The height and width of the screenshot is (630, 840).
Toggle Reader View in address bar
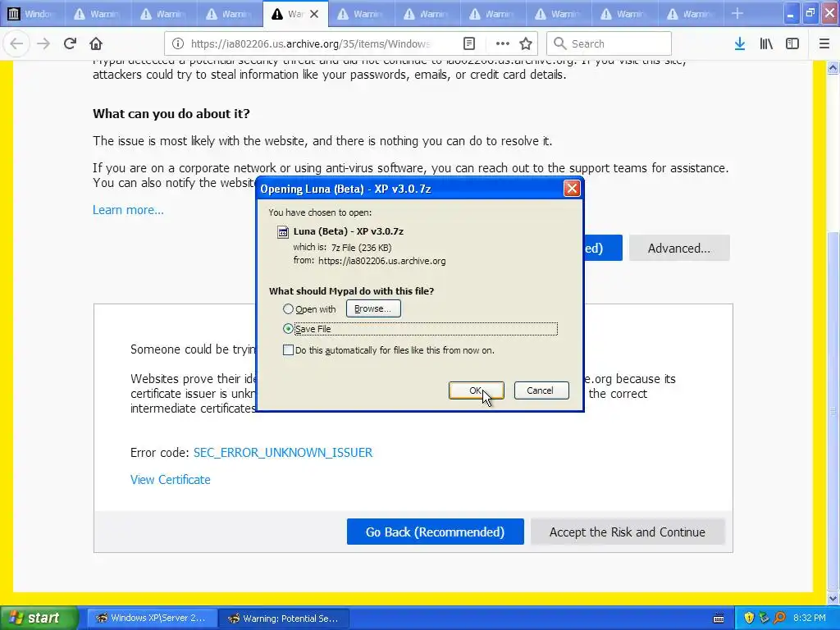(x=469, y=44)
